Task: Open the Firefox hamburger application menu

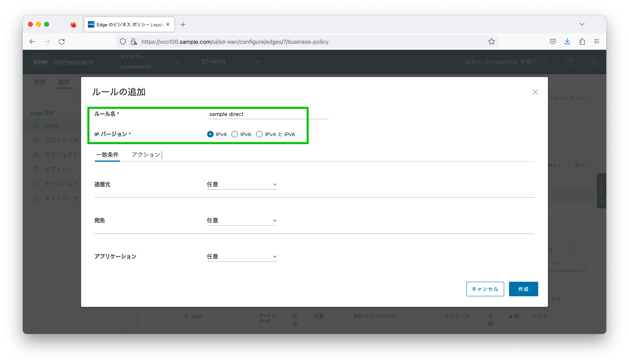Action: 597,41
